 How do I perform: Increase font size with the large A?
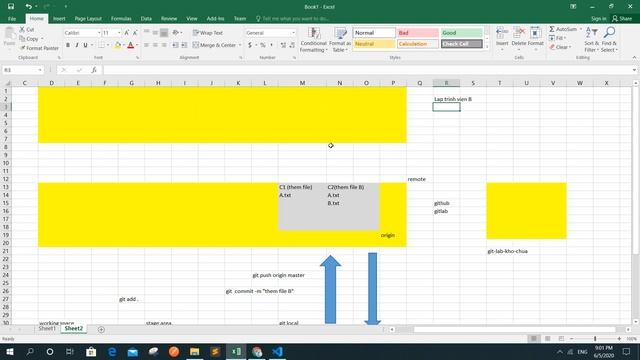click(x=127, y=33)
